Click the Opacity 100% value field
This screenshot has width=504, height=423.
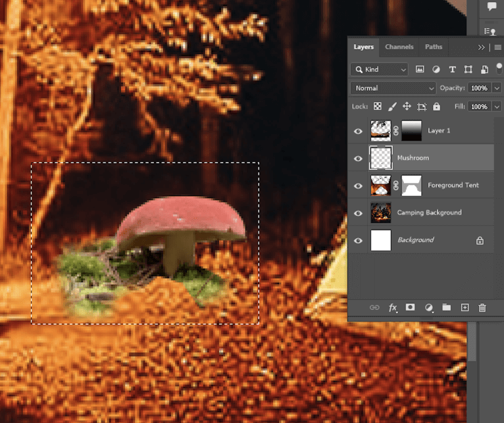click(x=479, y=88)
